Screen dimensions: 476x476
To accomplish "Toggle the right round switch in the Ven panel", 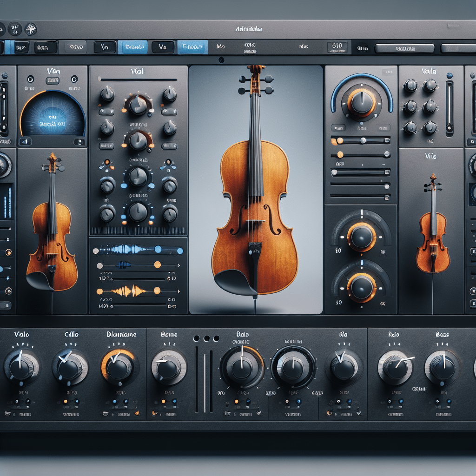I will pyautogui.click(x=74, y=79).
